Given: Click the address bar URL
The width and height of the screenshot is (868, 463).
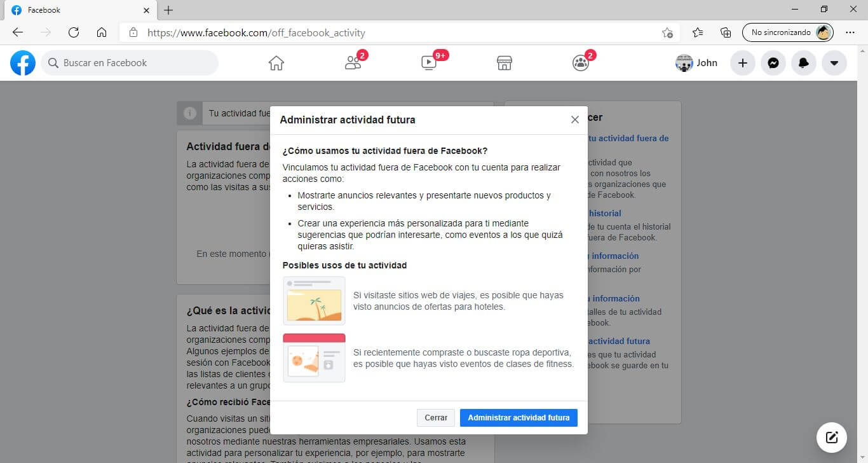Looking at the screenshot, I should tap(256, 32).
